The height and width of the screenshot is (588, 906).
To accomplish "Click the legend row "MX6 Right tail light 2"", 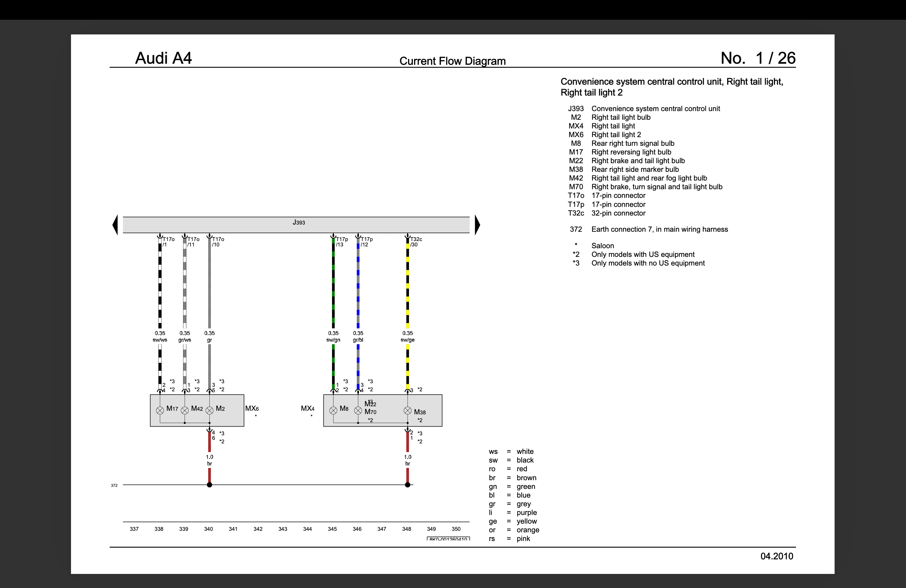I will pos(605,135).
